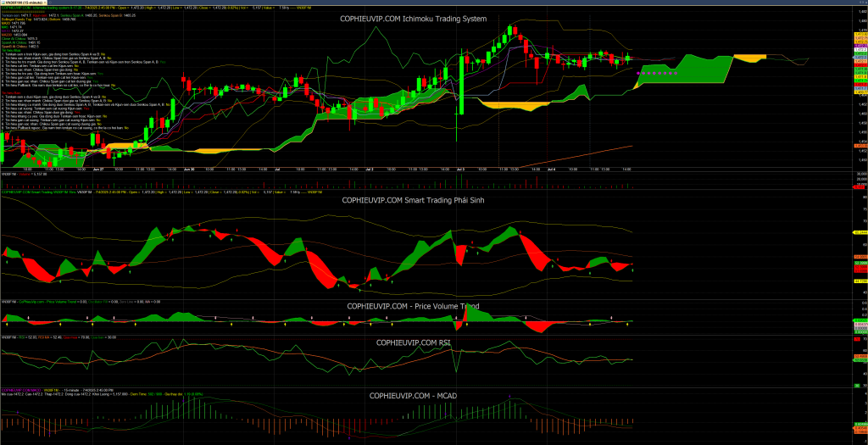Click the Price Volume Trend pane header line
The width and height of the screenshot is (868, 445).
click(81, 302)
